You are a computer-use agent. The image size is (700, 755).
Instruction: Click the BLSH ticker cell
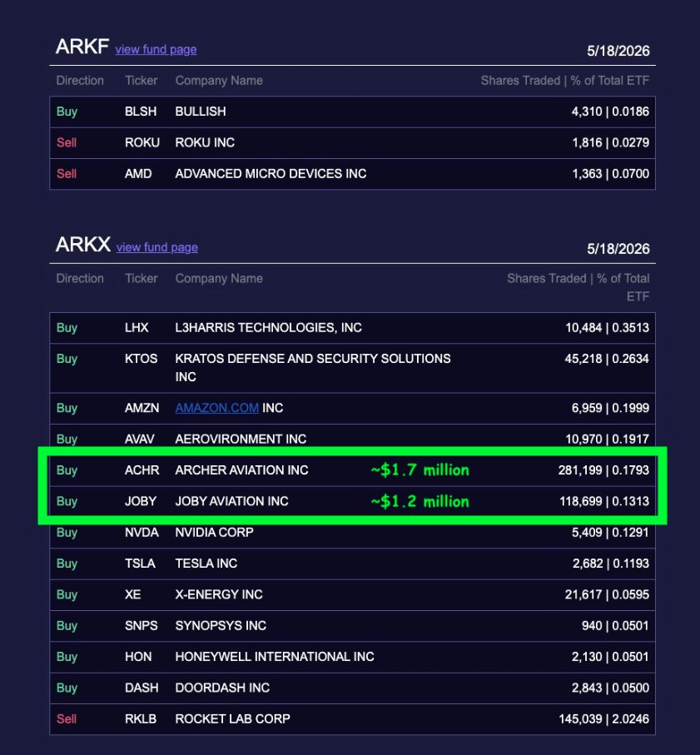click(x=141, y=112)
